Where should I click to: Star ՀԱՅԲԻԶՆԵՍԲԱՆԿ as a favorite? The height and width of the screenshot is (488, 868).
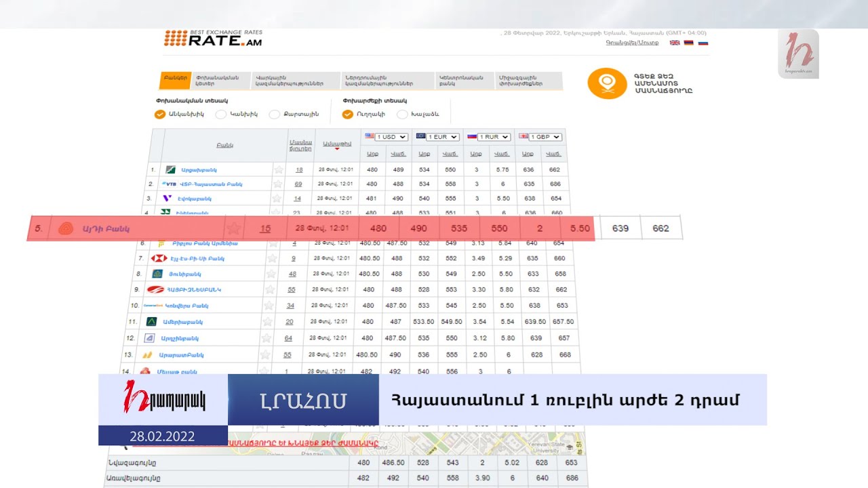270,289
